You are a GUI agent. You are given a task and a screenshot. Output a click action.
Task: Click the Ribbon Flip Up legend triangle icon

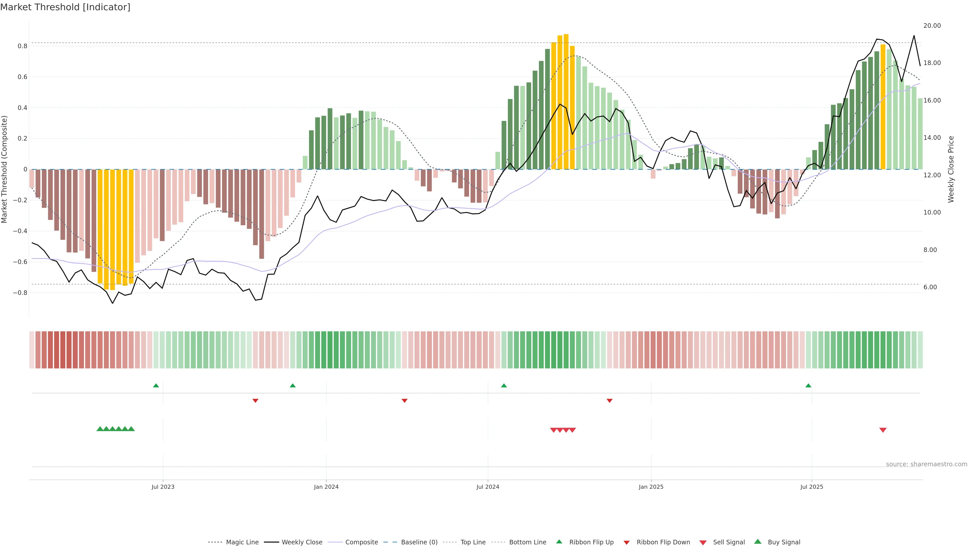tap(559, 542)
